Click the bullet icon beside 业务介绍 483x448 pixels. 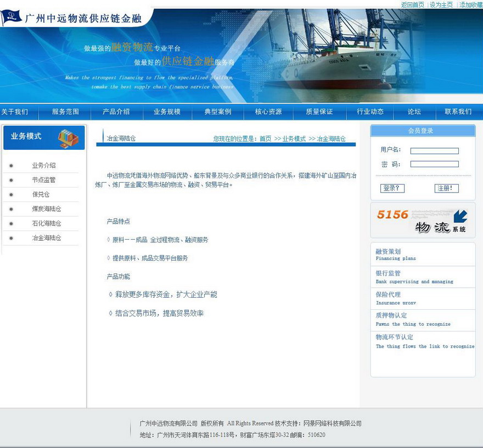click(x=12, y=166)
